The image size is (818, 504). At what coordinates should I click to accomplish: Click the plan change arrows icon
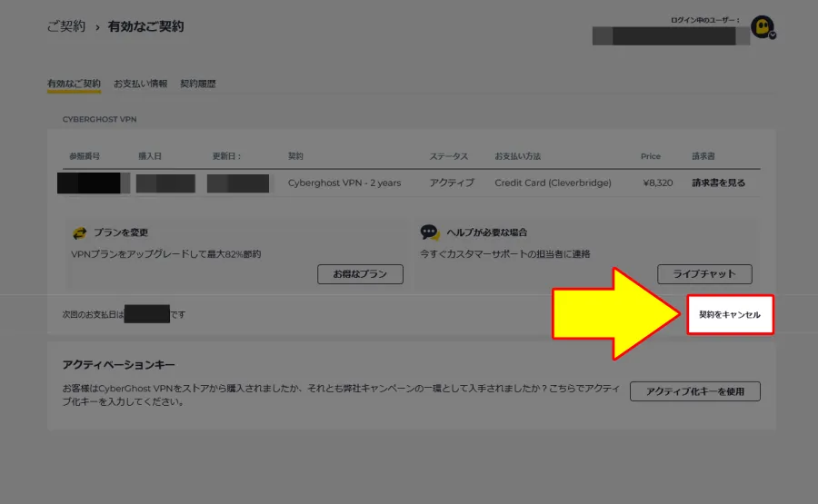pyautogui.click(x=79, y=232)
